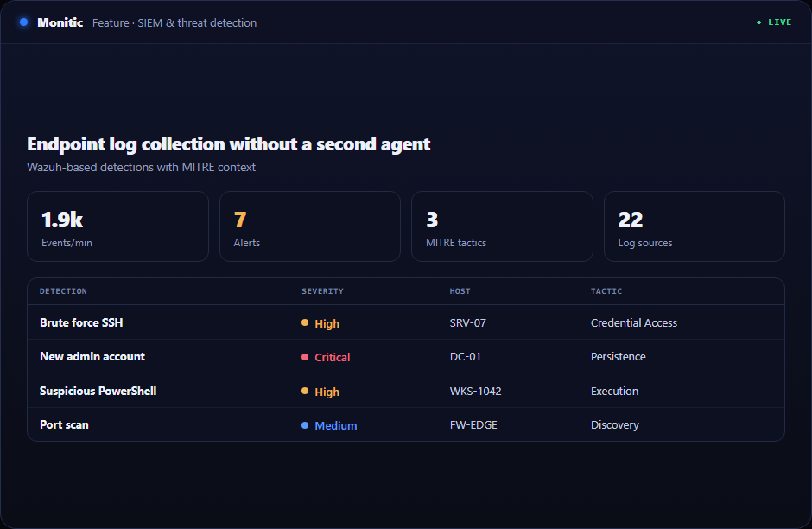812x529 pixels.
Task: Click the blue Monitic logo dot
Action: [x=24, y=22]
